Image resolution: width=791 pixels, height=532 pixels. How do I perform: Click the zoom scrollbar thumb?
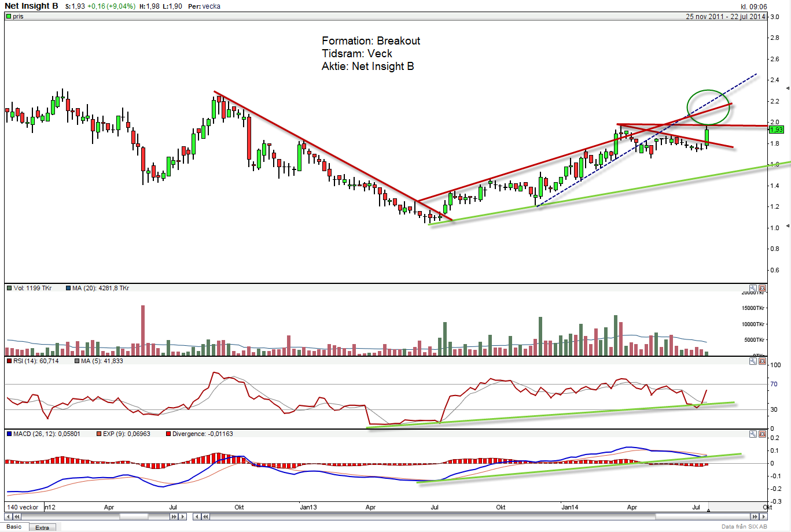[x=134, y=516]
